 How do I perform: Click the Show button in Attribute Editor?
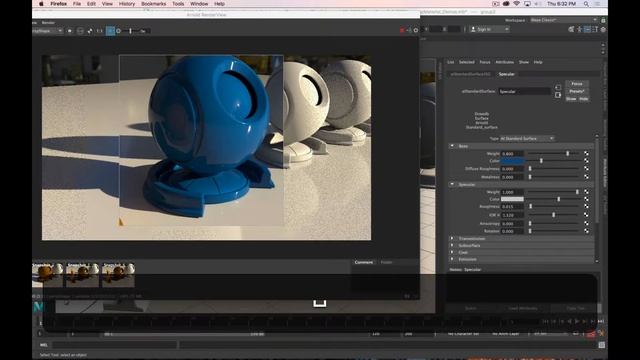(571, 99)
